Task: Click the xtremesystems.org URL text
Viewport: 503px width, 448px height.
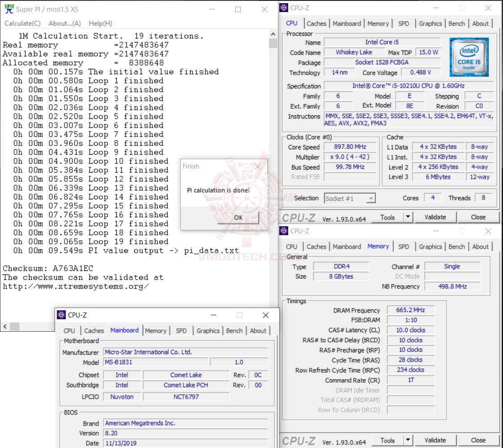Action: click(76, 286)
